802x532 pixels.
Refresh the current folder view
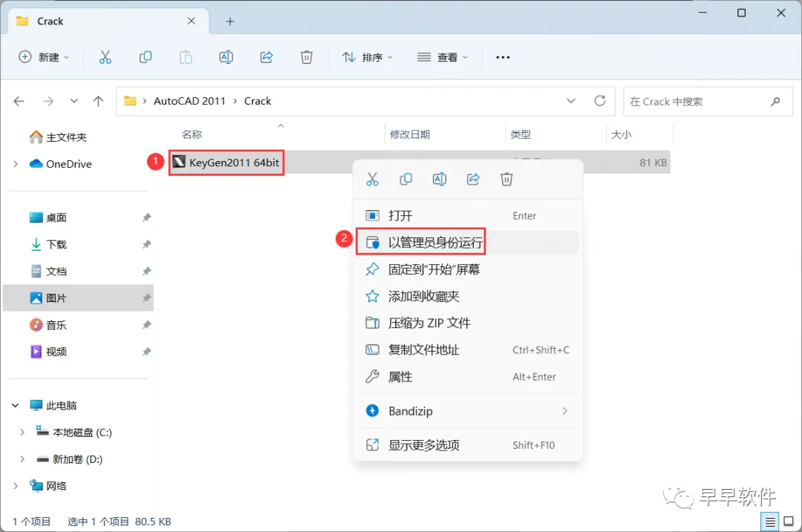click(x=600, y=101)
